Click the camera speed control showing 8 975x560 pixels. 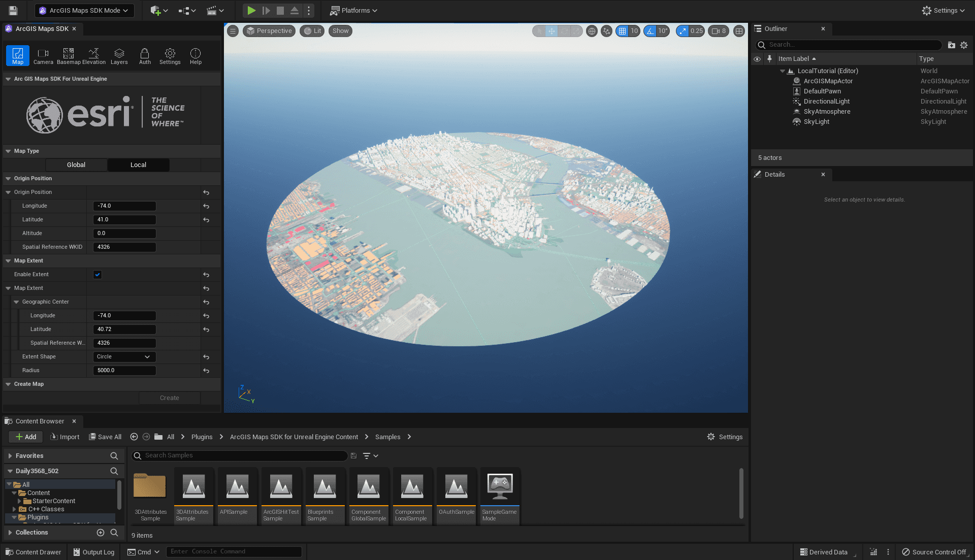click(718, 30)
